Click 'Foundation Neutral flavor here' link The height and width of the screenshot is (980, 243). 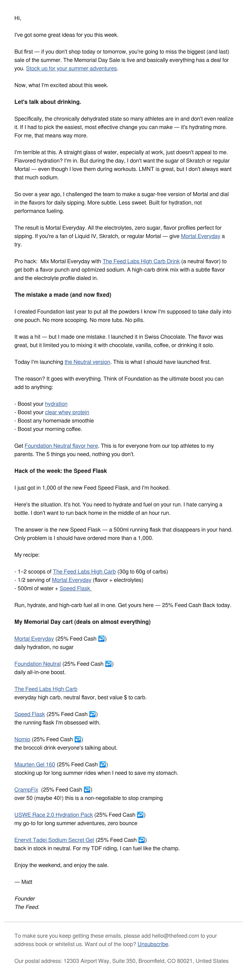(x=61, y=445)
